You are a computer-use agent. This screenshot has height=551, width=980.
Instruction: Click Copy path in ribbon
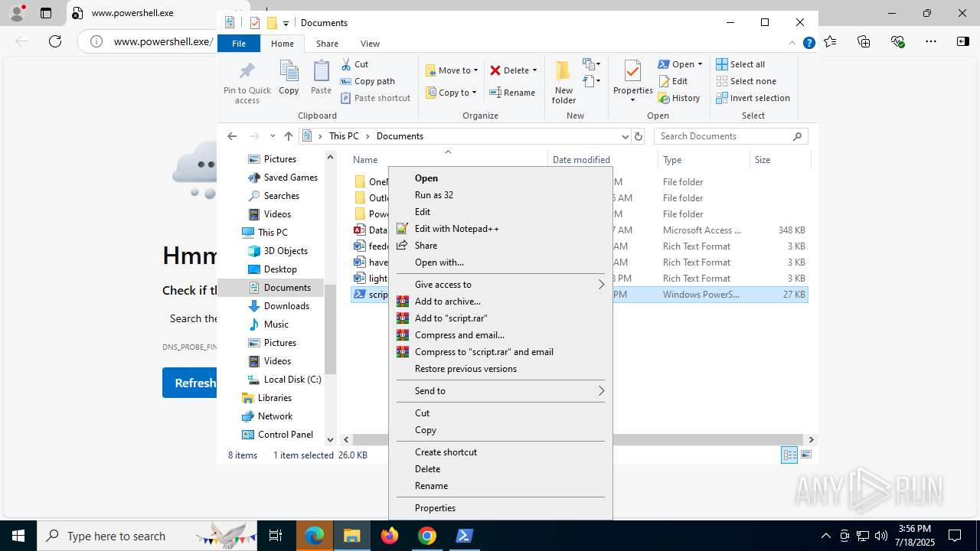pyautogui.click(x=367, y=81)
